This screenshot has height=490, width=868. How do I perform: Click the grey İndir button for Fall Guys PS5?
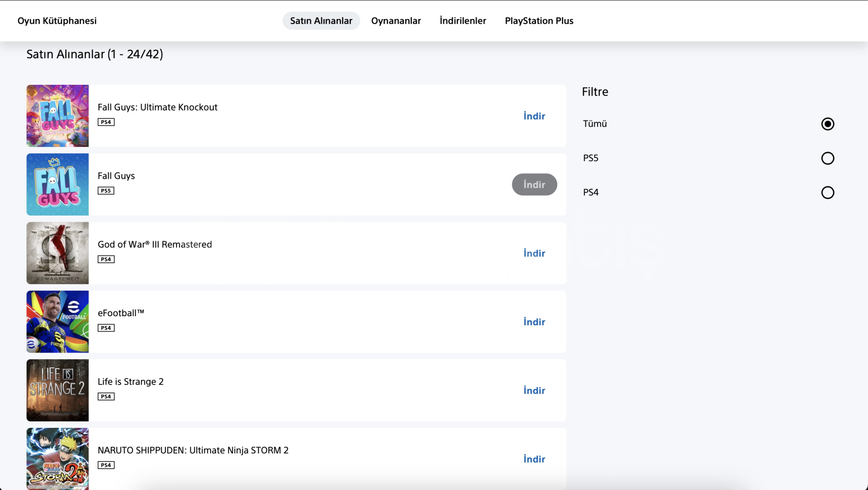535,185
